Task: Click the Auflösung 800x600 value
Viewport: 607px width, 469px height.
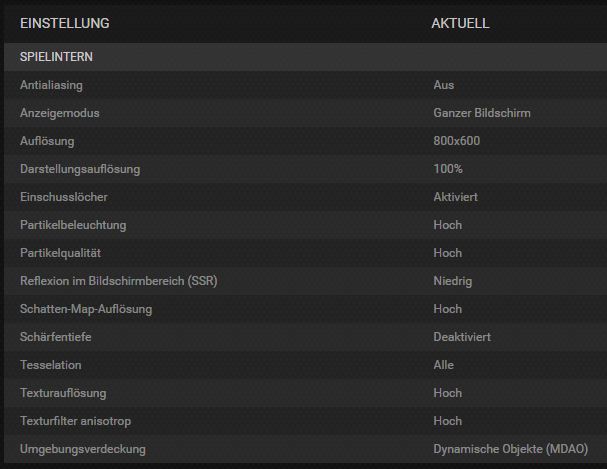Action: [x=456, y=141]
